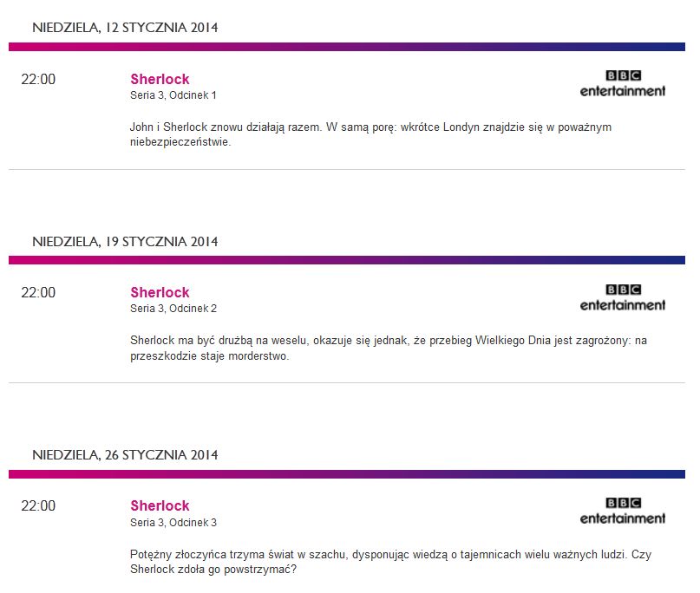The width and height of the screenshot is (700, 593).
Task: Click the gradient bar under the 12 stycznia header
Action: click(x=347, y=47)
